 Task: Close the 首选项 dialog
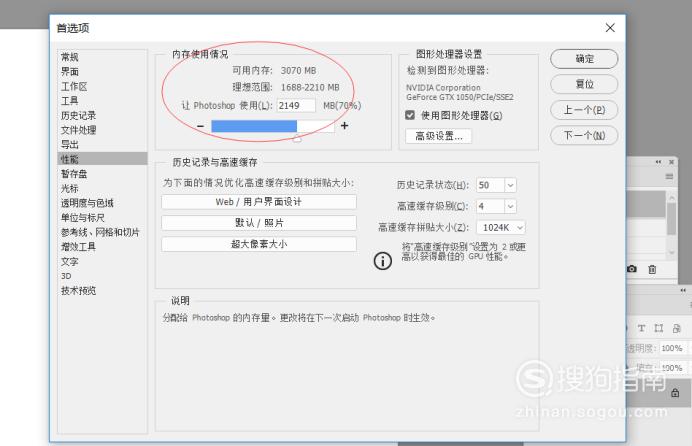(x=610, y=28)
